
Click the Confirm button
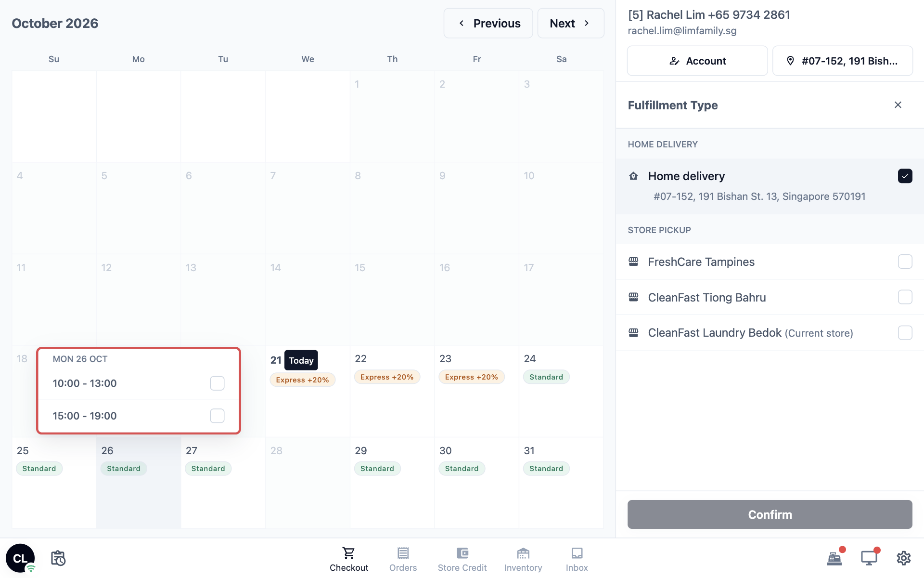[770, 514]
